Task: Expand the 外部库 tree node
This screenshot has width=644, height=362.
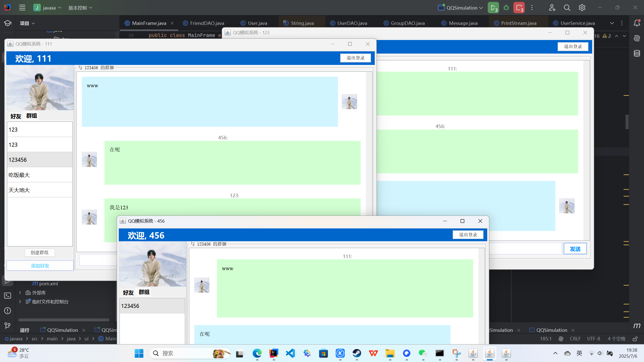Action: coord(20,293)
